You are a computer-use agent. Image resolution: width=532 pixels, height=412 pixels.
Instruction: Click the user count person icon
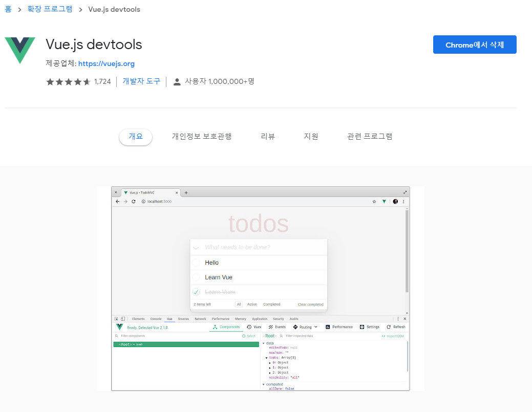pyautogui.click(x=177, y=82)
